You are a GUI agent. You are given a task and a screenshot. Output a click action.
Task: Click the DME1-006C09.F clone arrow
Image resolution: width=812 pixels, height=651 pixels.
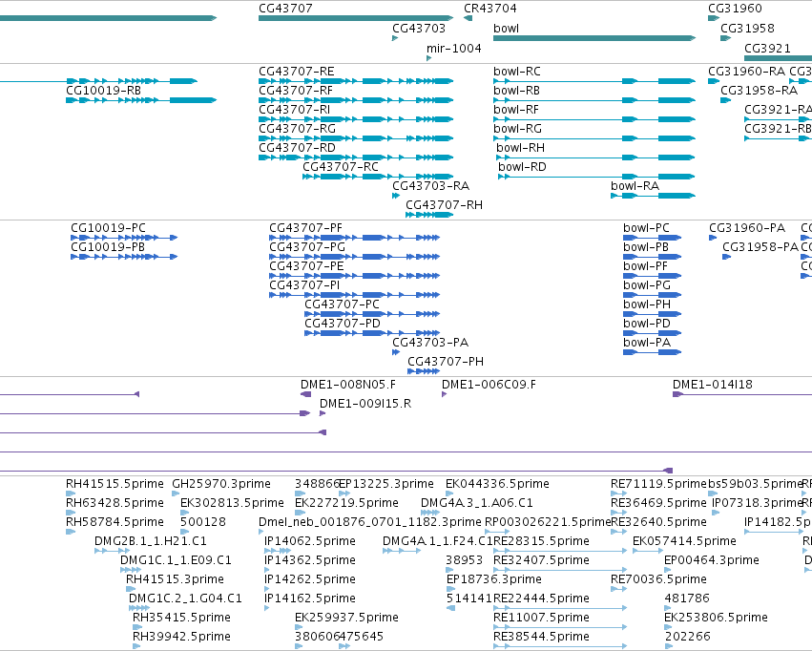pos(444,394)
